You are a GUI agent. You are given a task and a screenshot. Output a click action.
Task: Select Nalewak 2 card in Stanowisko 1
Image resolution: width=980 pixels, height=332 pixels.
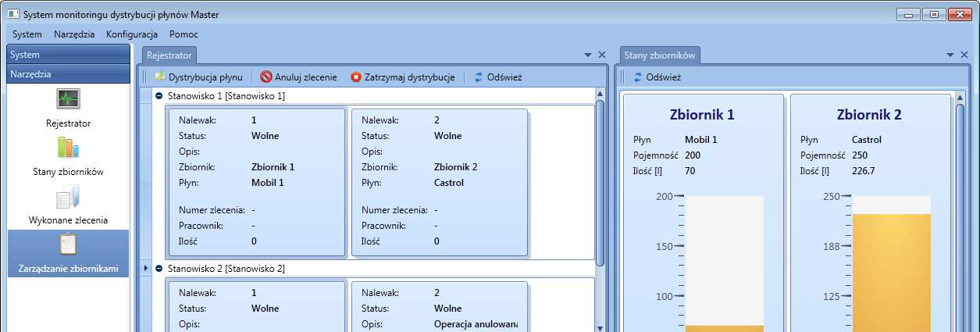pos(440,182)
